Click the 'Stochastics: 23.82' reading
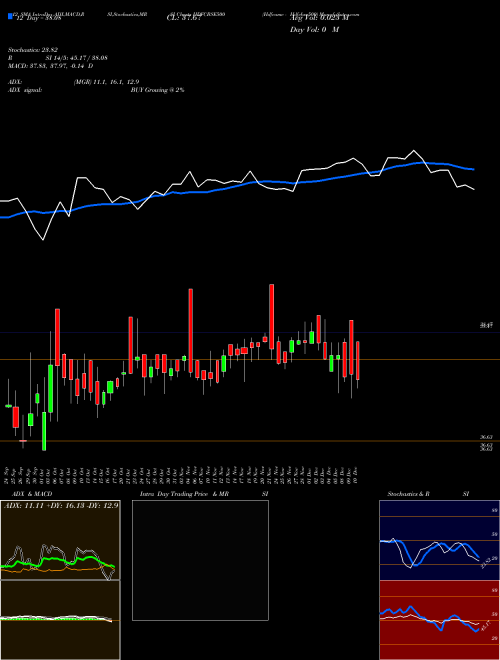Image resolution: width=500 pixels, height=660 pixels. click(32, 50)
